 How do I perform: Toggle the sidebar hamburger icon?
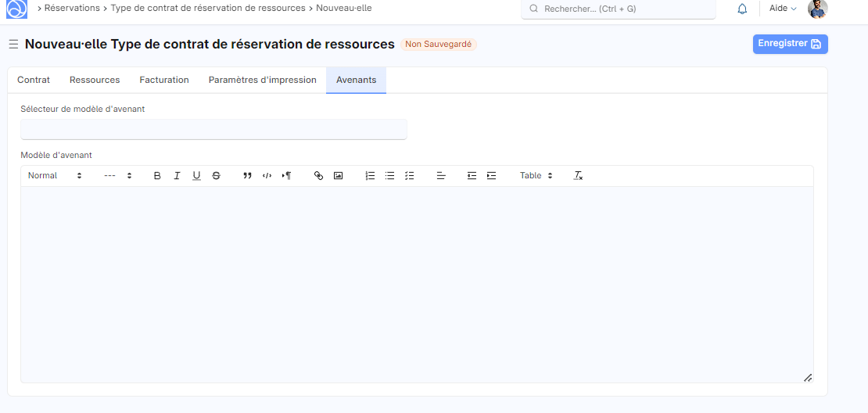coord(13,45)
